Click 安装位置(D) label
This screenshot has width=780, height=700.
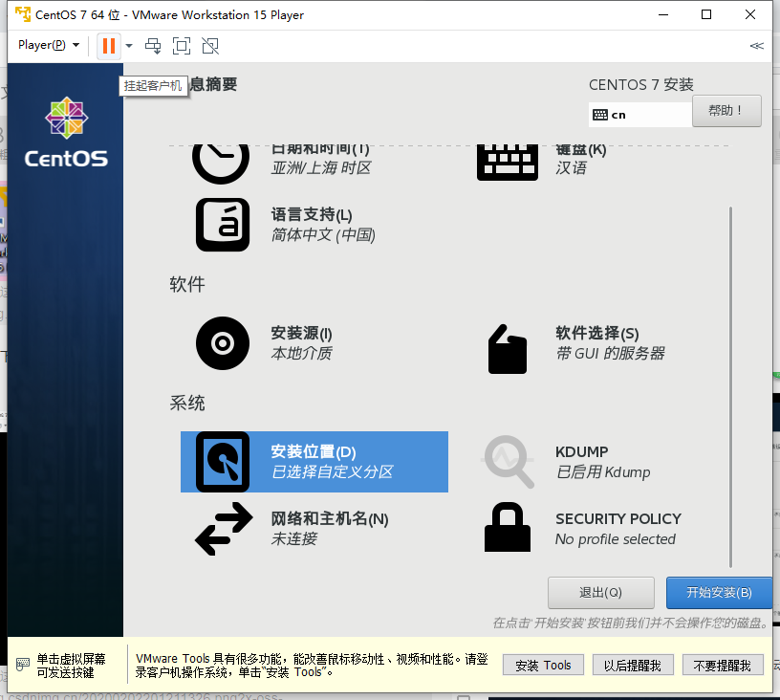pyautogui.click(x=314, y=451)
